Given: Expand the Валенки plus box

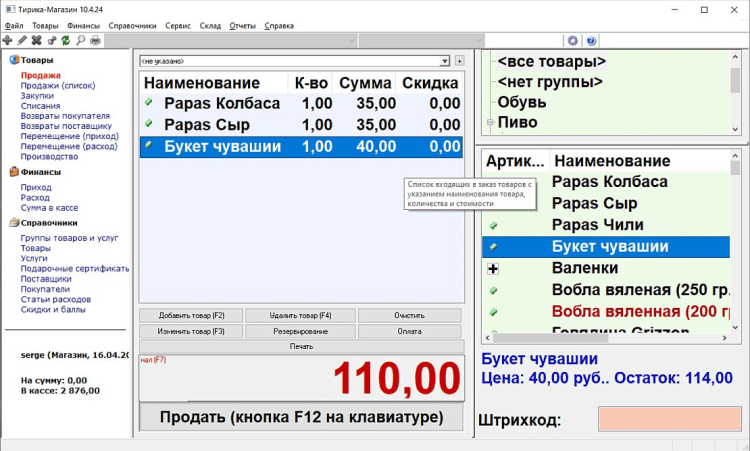Looking at the screenshot, I should [493, 269].
